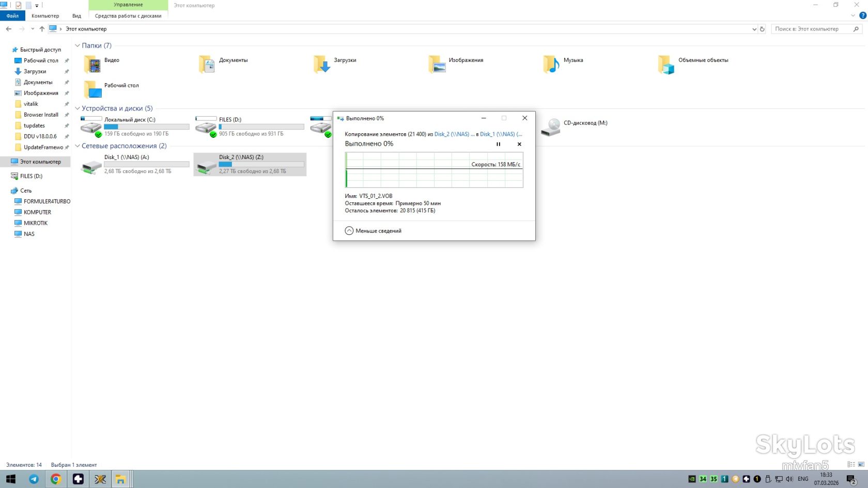
Task: Open the Видео folder icon
Action: coord(93,65)
